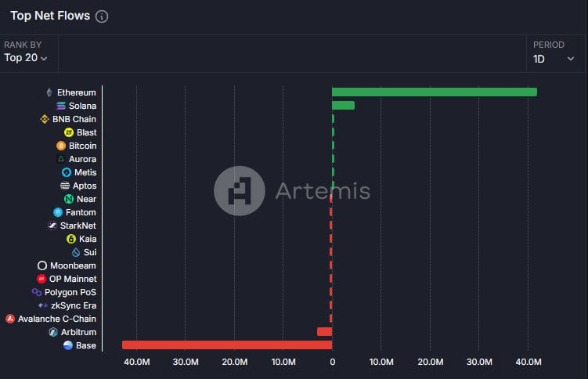This screenshot has height=379, width=588.
Task: Click the StarkNet label text
Action: point(78,226)
